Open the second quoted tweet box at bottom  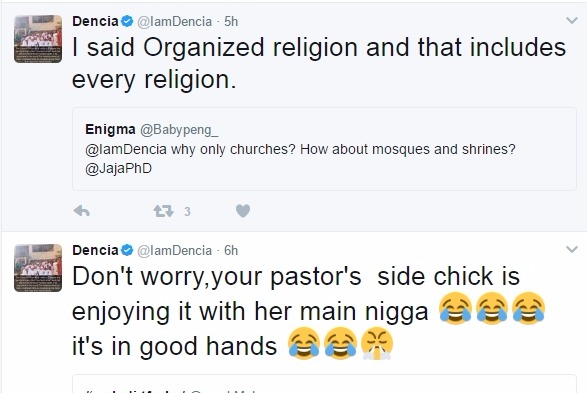(324, 384)
